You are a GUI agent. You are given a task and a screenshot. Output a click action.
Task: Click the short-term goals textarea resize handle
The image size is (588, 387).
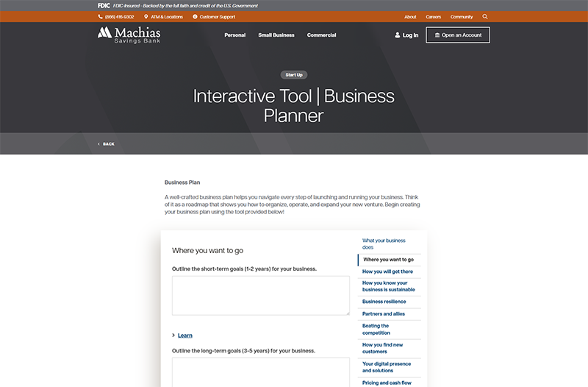tap(348, 313)
